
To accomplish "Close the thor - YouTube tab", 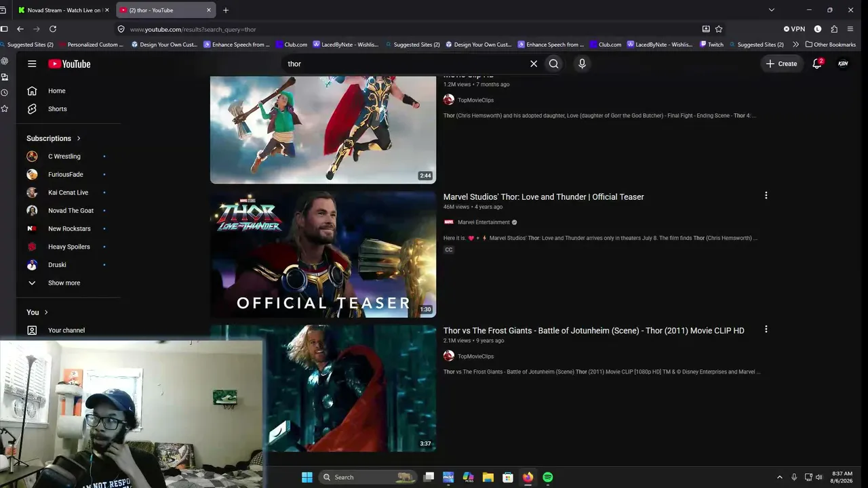I will 209,10.
